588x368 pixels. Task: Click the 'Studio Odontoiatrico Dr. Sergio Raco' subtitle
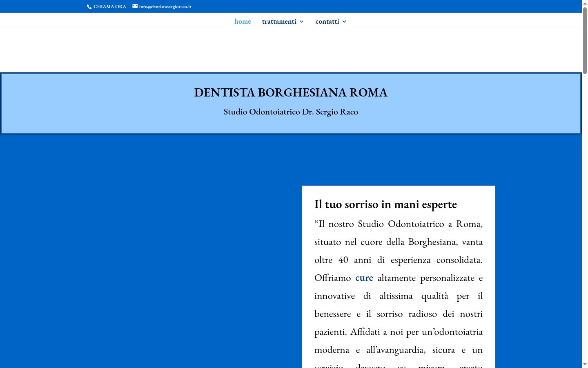coord(291,112)
